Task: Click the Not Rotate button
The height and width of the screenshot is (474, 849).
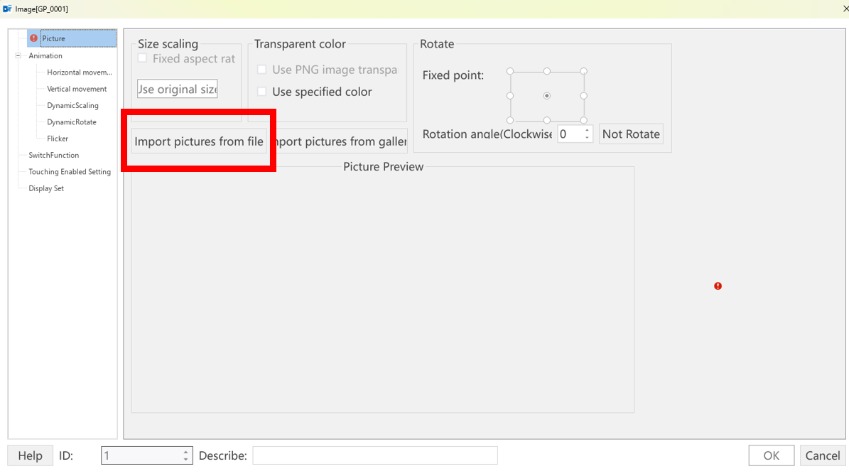Action: [x=631, y=134]
